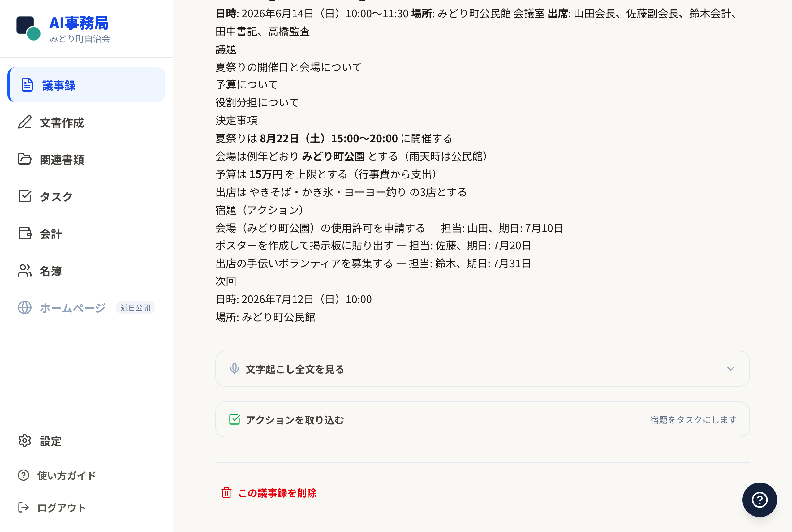
Task: Click the bold 15万円 budget text
Action: point(266,174)
